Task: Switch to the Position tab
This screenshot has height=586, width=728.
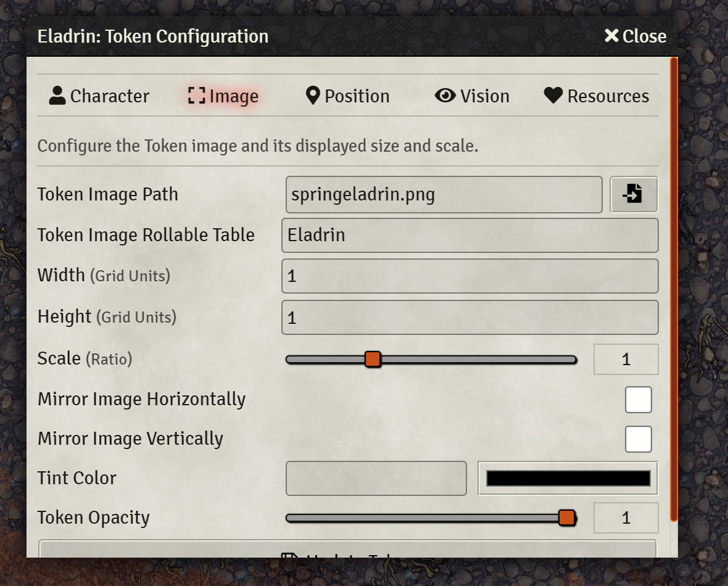Action: [x=347, y=96]
